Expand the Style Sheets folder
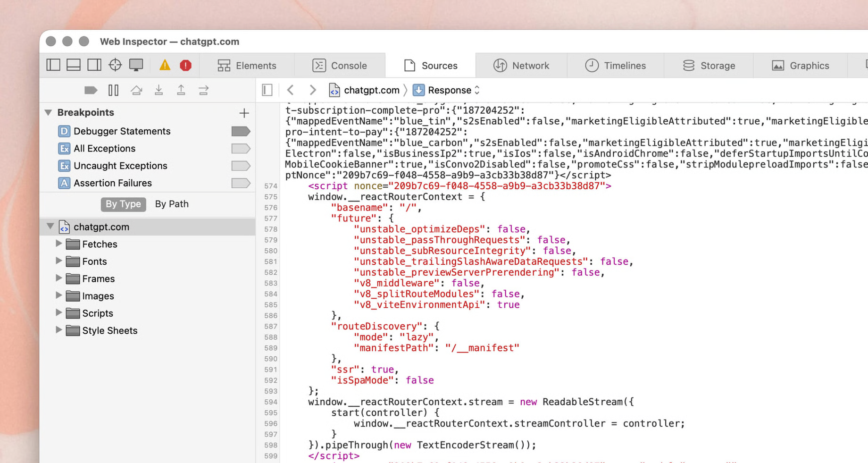The image size is (868, 463). [x=58, y=330]
